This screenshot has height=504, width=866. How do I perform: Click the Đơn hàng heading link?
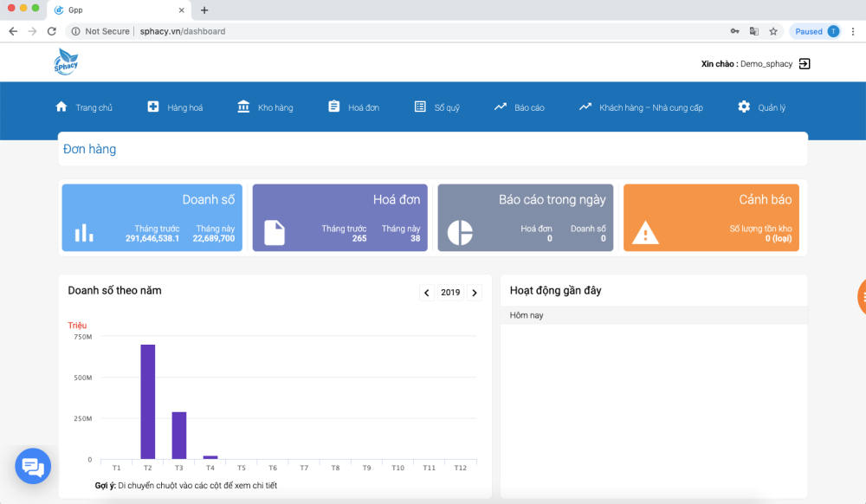(89, 149)
